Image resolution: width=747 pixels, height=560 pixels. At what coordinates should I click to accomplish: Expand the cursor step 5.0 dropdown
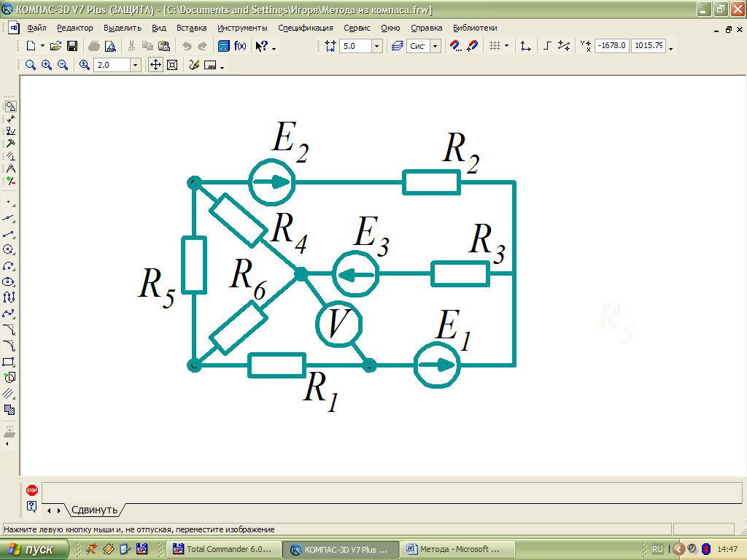click(376, 46)
